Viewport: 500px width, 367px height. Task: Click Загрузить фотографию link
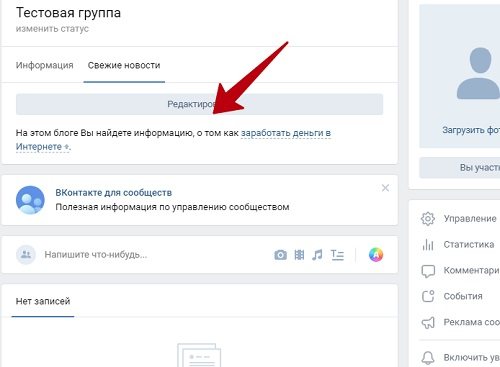[x=471, y=130]
